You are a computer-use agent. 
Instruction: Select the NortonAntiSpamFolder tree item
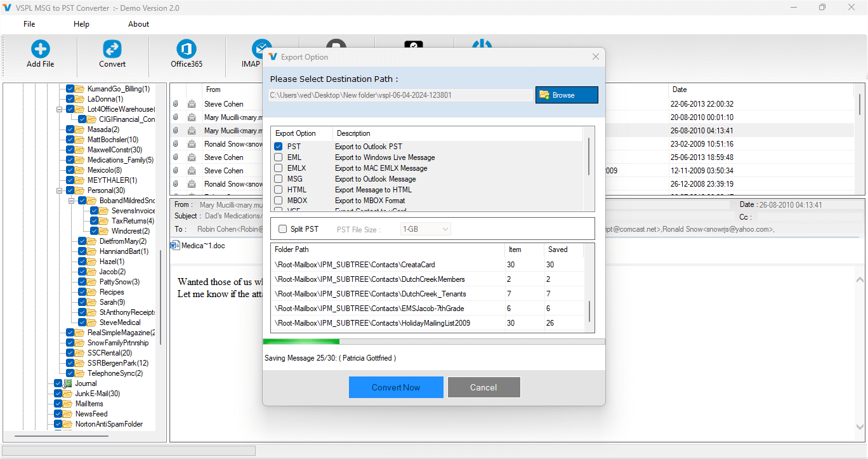pos(109,424)
